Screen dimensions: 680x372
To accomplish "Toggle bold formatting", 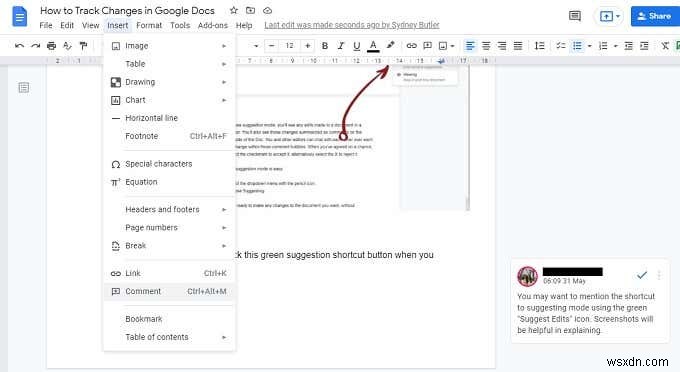I will (x=324, y=46).
